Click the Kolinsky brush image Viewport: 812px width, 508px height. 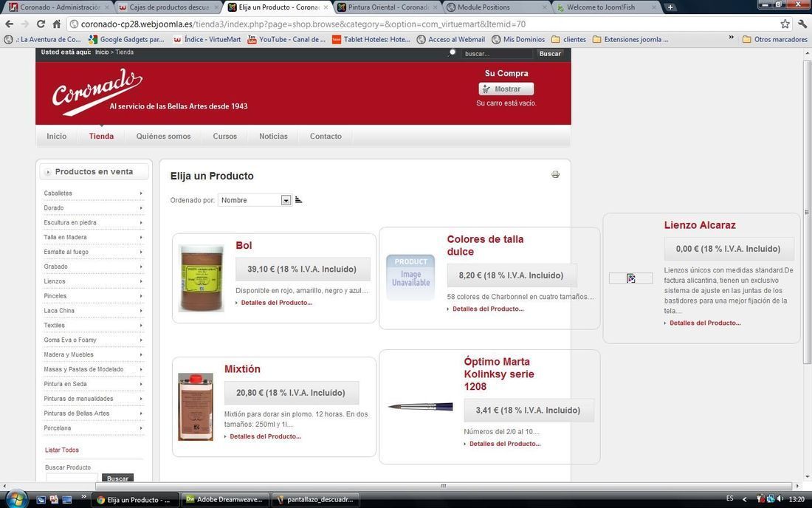click(421, 407)
